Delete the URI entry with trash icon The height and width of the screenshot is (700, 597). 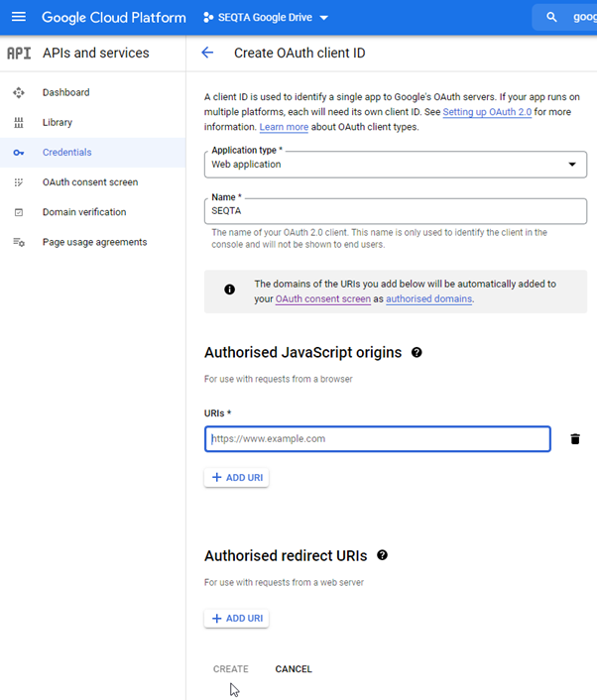point(575,439)
